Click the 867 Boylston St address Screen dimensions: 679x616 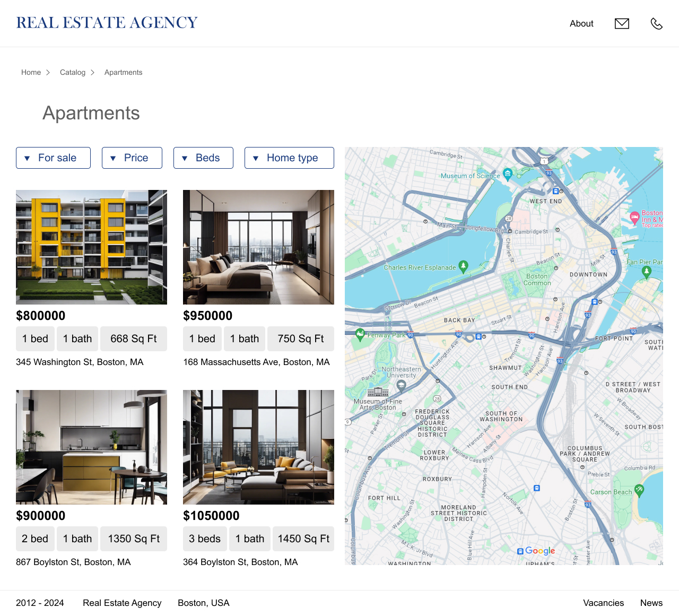point(73,562)
